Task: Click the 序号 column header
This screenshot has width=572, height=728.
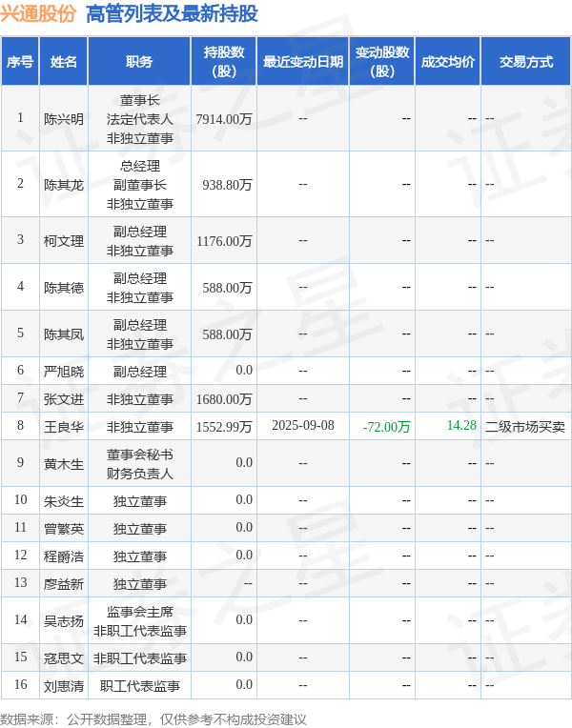Action: click(x=20, y=62)
